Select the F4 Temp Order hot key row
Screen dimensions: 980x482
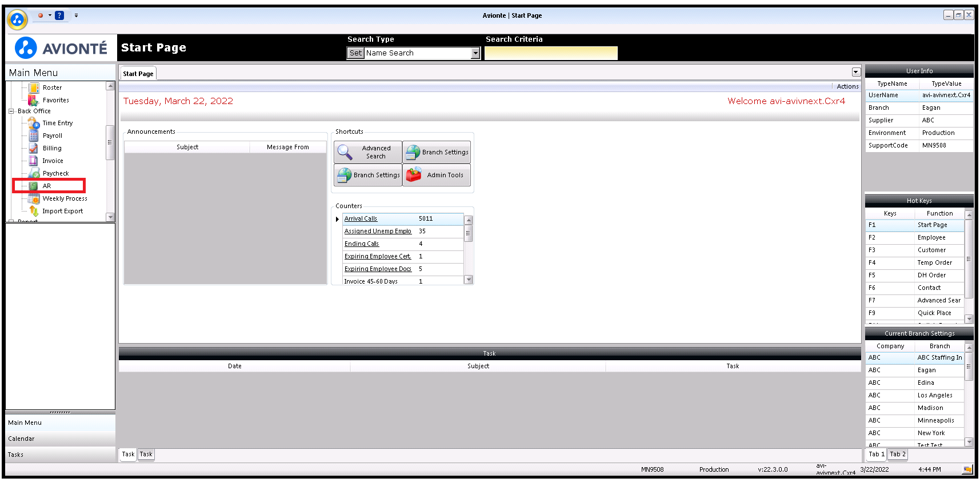coord(915,262)
